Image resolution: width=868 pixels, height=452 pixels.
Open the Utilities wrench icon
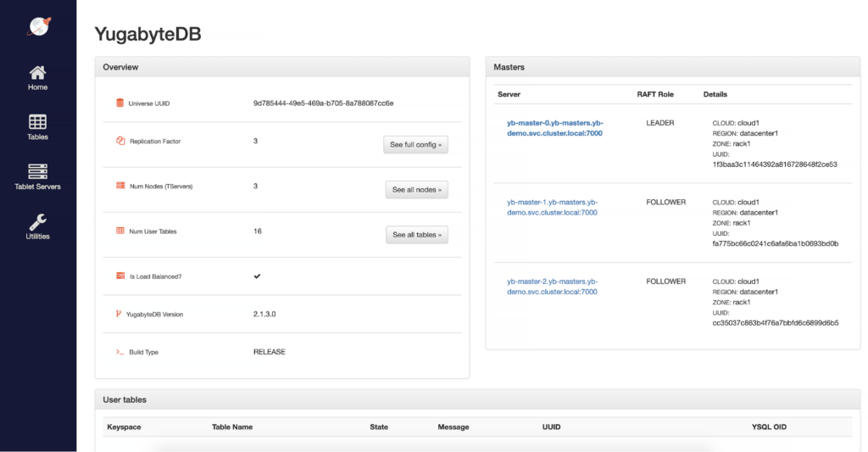(37, 221)
